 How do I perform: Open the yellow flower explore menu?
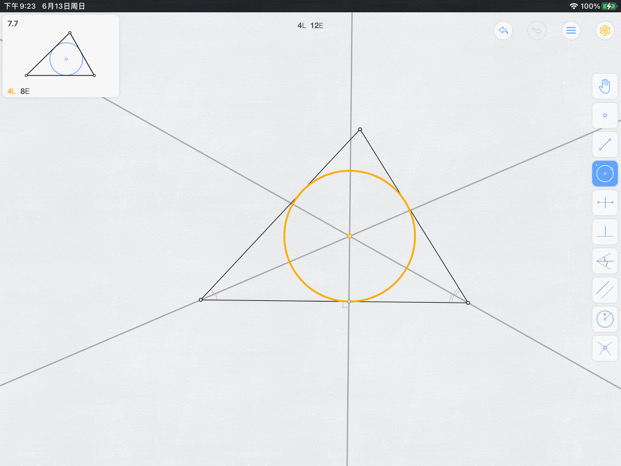(605, 30)
